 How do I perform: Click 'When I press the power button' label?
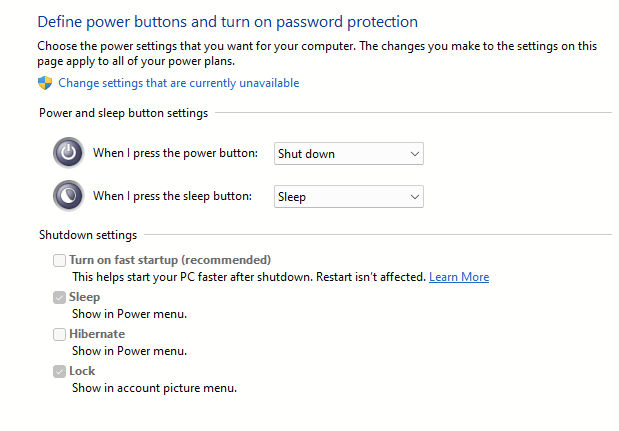tap(176, 154)
